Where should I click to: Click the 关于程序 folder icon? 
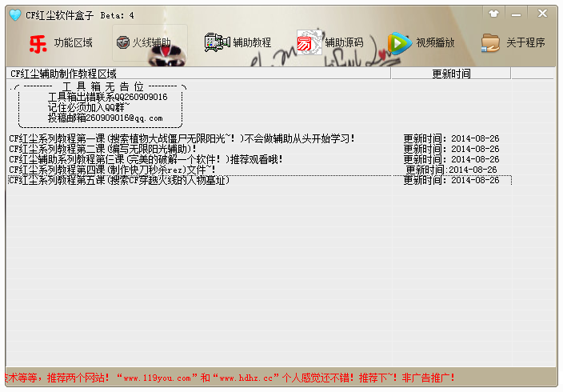point(490,43)
